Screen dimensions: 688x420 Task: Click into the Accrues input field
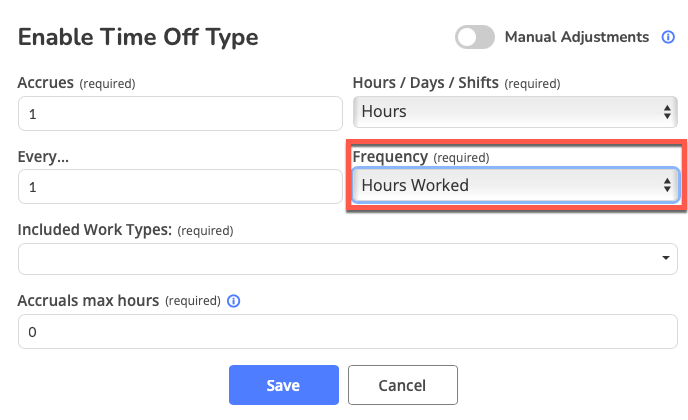(180, 114)
